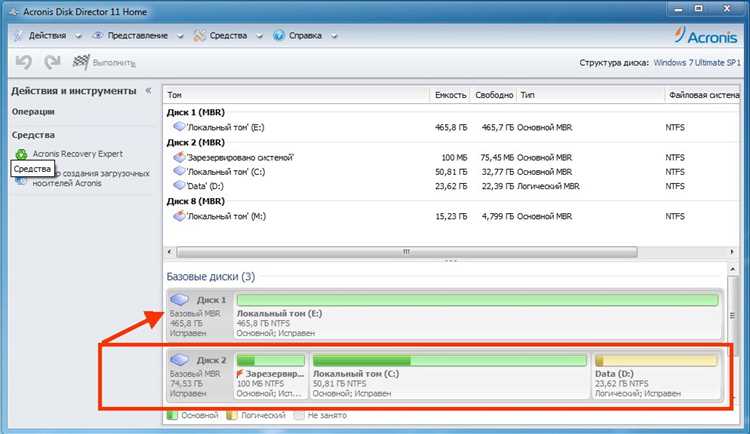Screen dimensions: 750x434
Task: Expand the Действия menu dropdown arrow
Action: pyautogui.click(x=78, y=36)
